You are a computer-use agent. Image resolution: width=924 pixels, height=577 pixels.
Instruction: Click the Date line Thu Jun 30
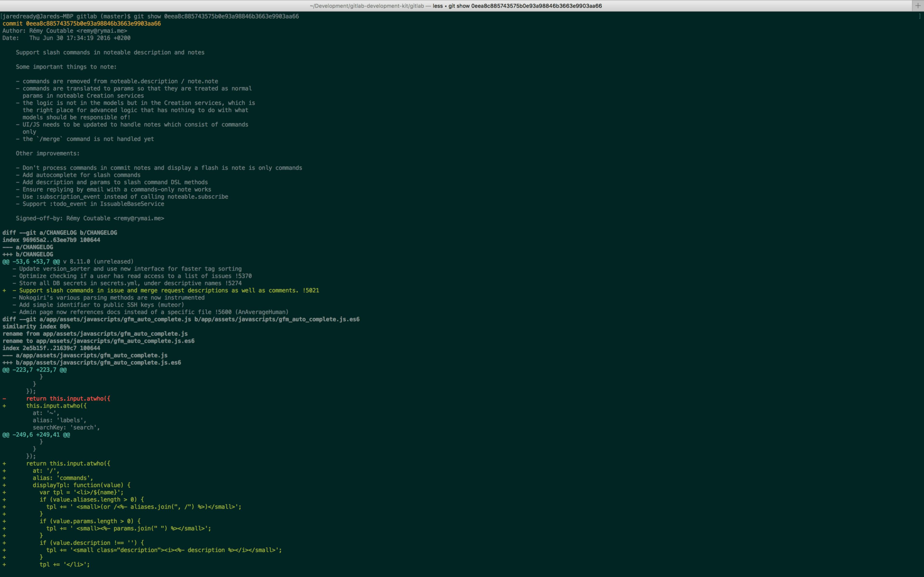pyautogui.click(x=66, y=38)
